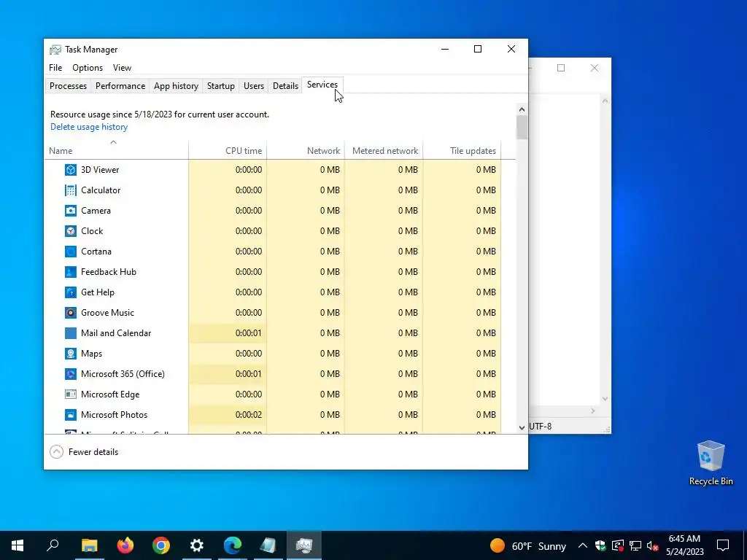Image resolution: width=747 pixels, height=560 pixels.
Task: Open the notification center icon
Action: point(723,545)
